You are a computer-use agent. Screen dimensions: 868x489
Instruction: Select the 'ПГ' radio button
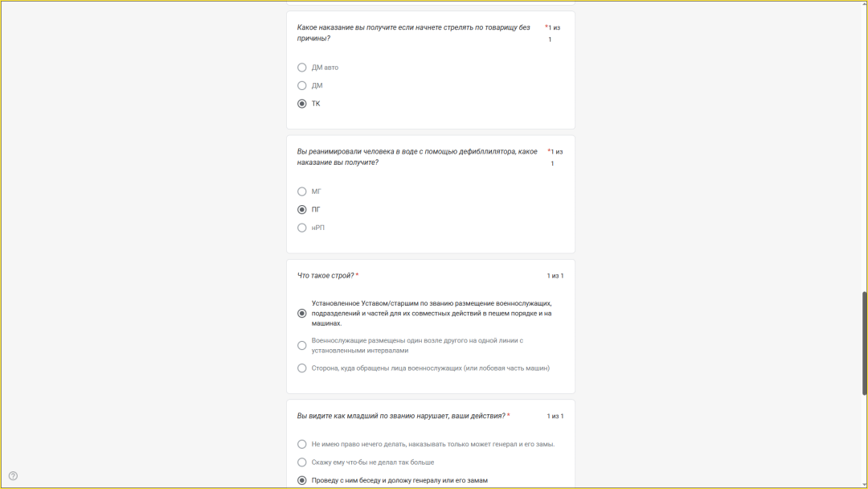[x=302, y=210]
